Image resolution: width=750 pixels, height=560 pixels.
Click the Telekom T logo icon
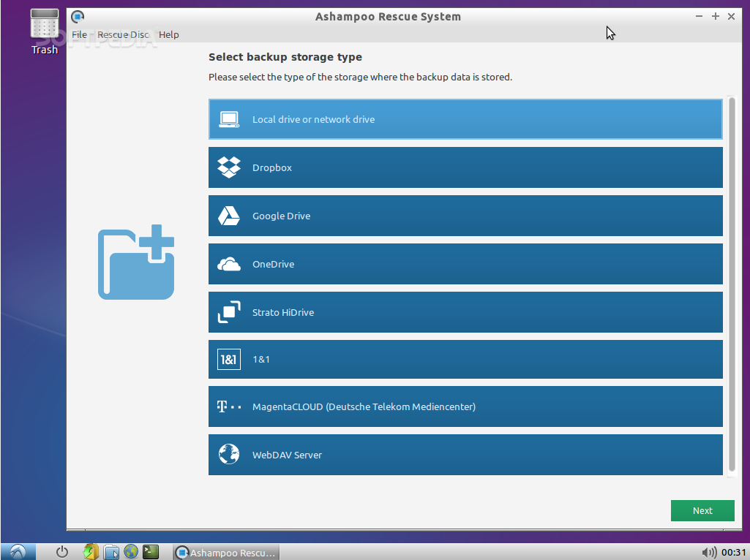coord(229,406)
